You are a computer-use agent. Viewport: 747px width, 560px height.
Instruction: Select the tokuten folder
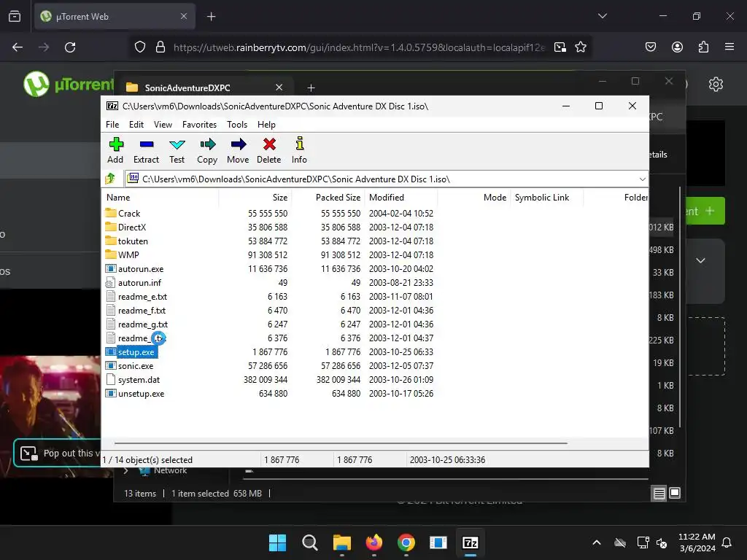point(133,241)
